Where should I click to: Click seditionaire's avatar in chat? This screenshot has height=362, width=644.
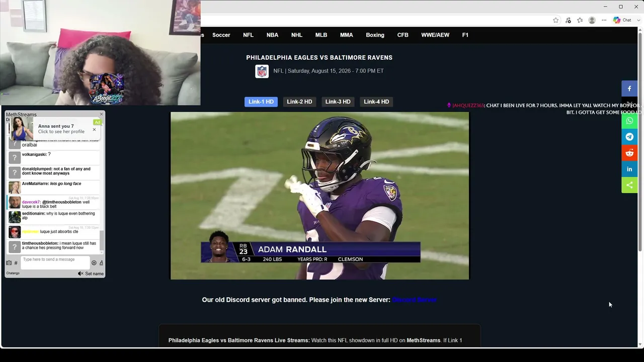(x=15, y=217)
